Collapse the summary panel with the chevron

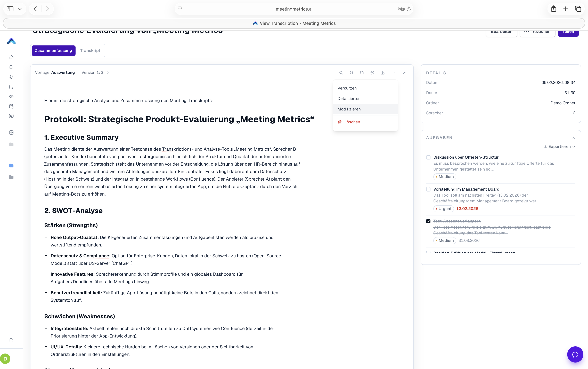click(x=405, y=73)
